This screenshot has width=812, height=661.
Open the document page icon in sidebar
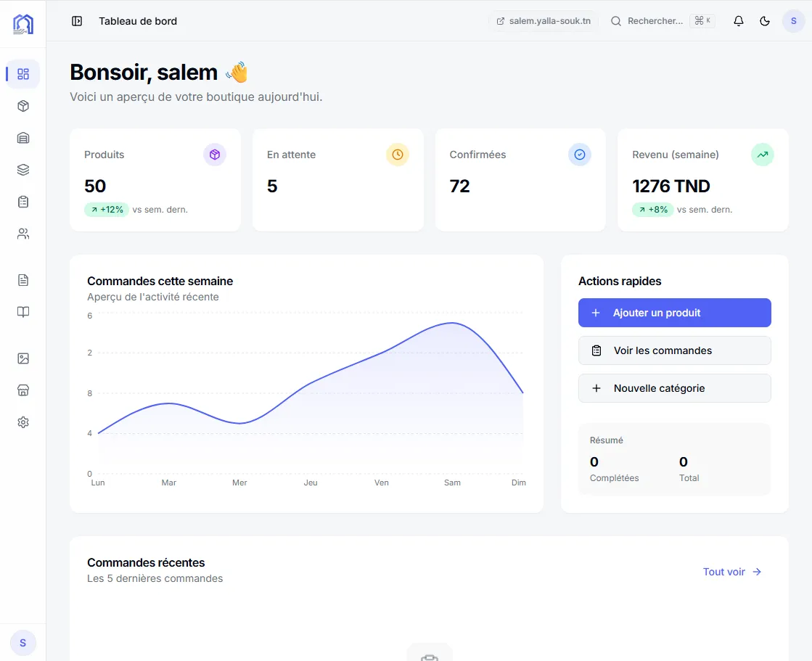click(x=23, y=280)
